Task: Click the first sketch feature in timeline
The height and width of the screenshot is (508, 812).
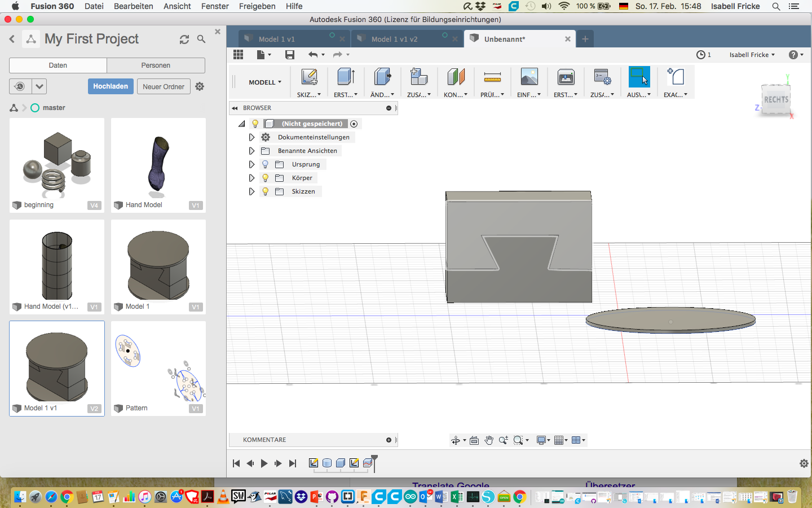Action: [x=314, y=463]
